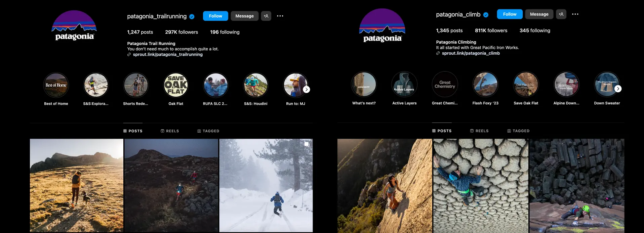Viewport: 644px width, 233px height.
Task: Click Patagonia Climbing display name
Action: pyautogui.click(x=456, y=42)
